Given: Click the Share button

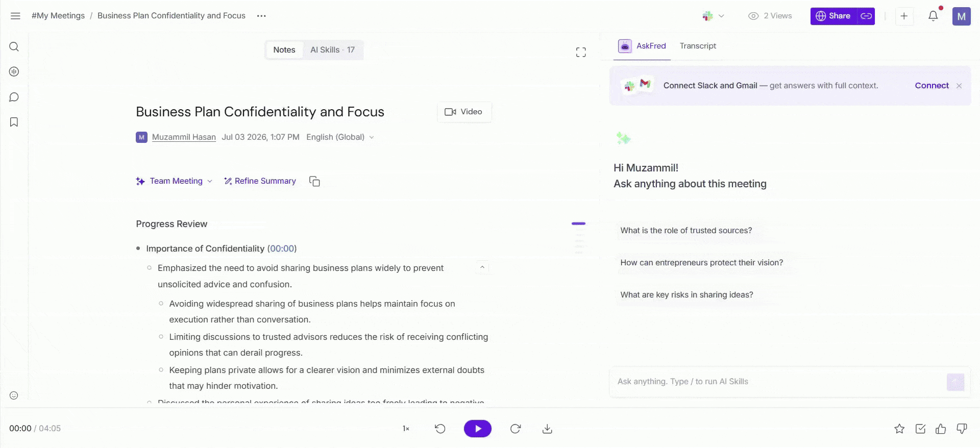Looking at the screenshot, I should coord(834,16).
